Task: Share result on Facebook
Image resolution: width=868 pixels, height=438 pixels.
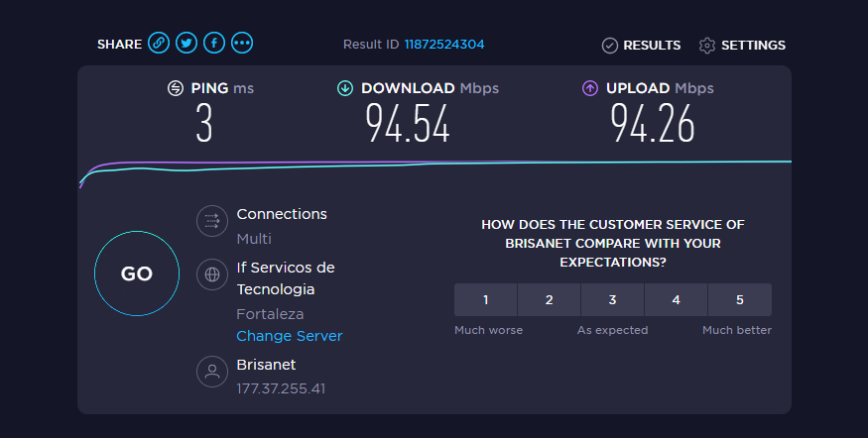Action: tap(214, 43)
